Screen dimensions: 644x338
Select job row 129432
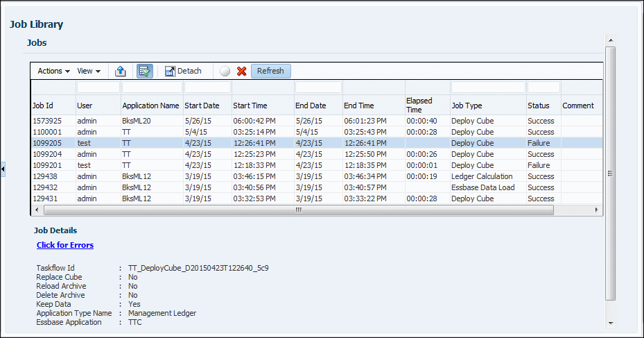click(317, 187)
